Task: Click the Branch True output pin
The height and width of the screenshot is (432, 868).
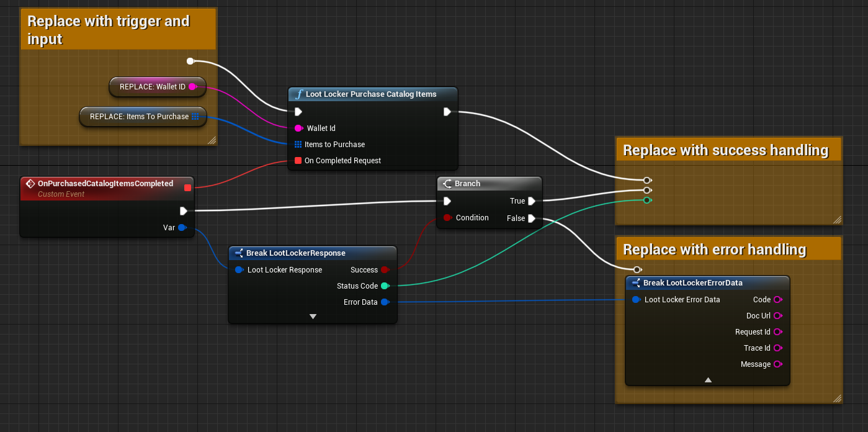Action: point(531,201)
